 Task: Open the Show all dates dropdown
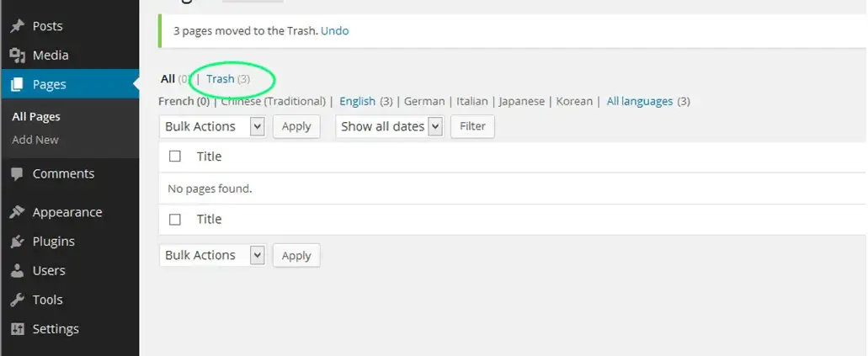pyautogui.click(x=389, y=126)
